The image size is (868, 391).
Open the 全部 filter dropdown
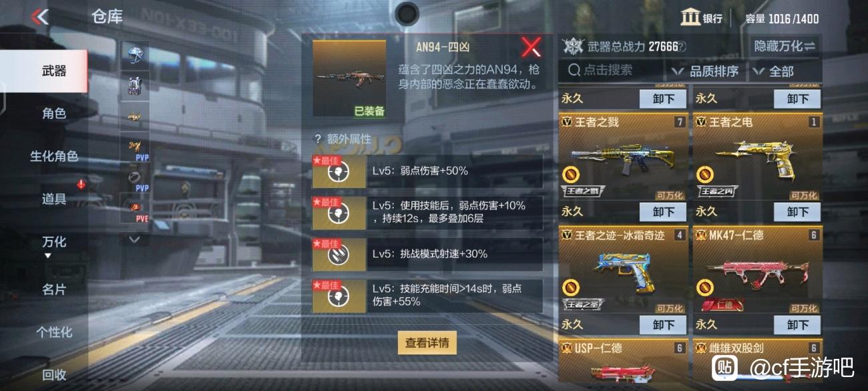click(775, 71)
